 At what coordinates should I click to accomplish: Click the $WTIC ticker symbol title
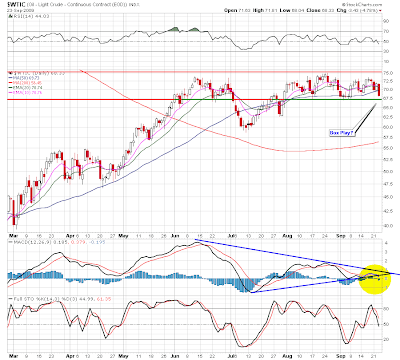pyautogui.click(x=16, y=4)
